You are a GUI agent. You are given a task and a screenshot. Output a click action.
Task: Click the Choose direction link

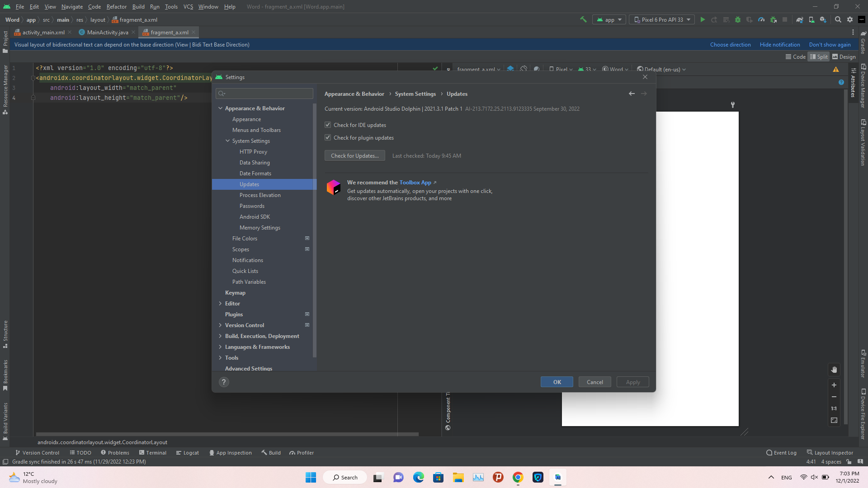coord(731,45)
